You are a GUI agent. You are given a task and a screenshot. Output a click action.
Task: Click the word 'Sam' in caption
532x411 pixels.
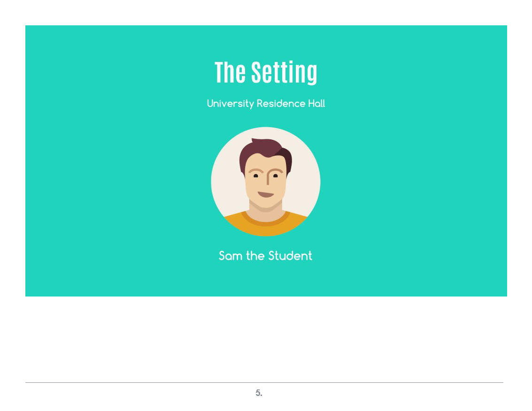tap(231, 256)
